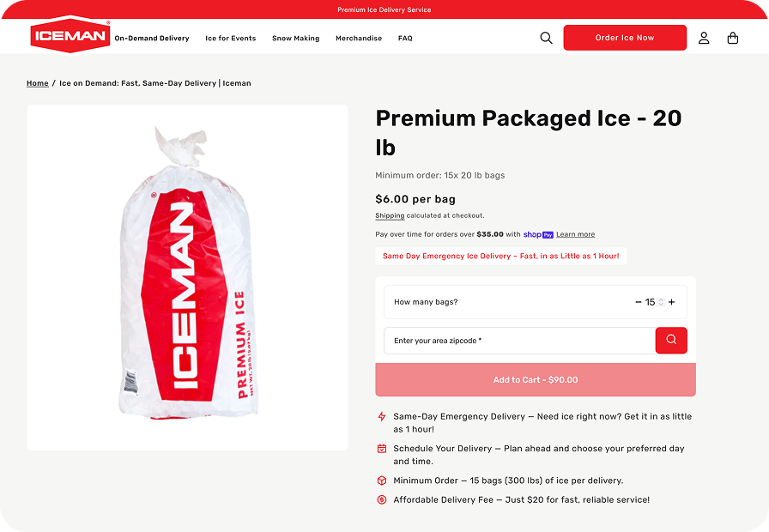769x532 pixels.
Task: Open the FAQ page
Action: pyautogui.click(x=405, y=39)
